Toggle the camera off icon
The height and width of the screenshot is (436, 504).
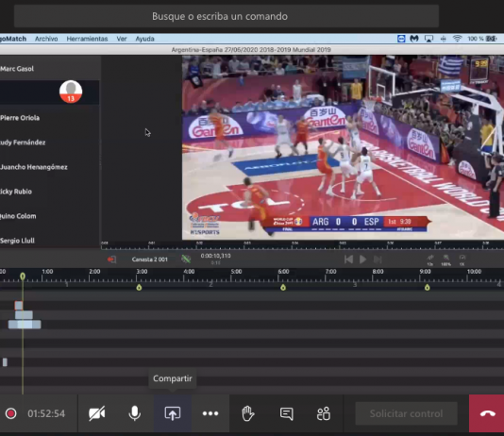point(97,413)
